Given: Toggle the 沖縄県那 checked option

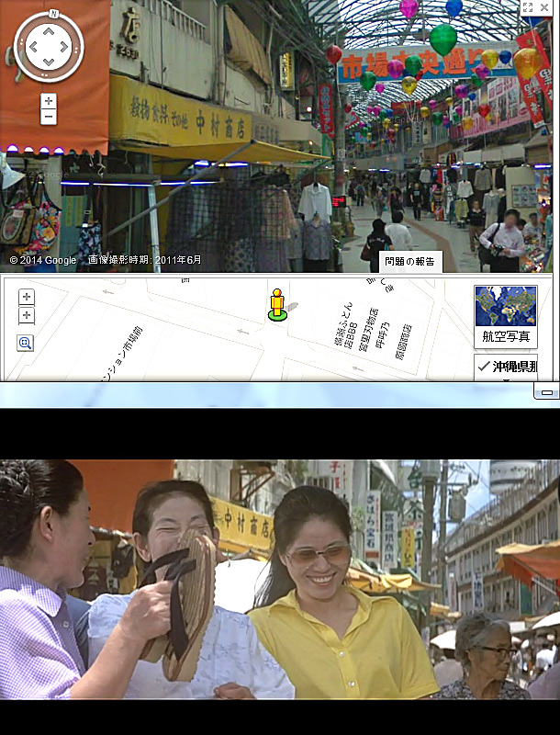Looking at the screenshot, I should click(506, 367).
